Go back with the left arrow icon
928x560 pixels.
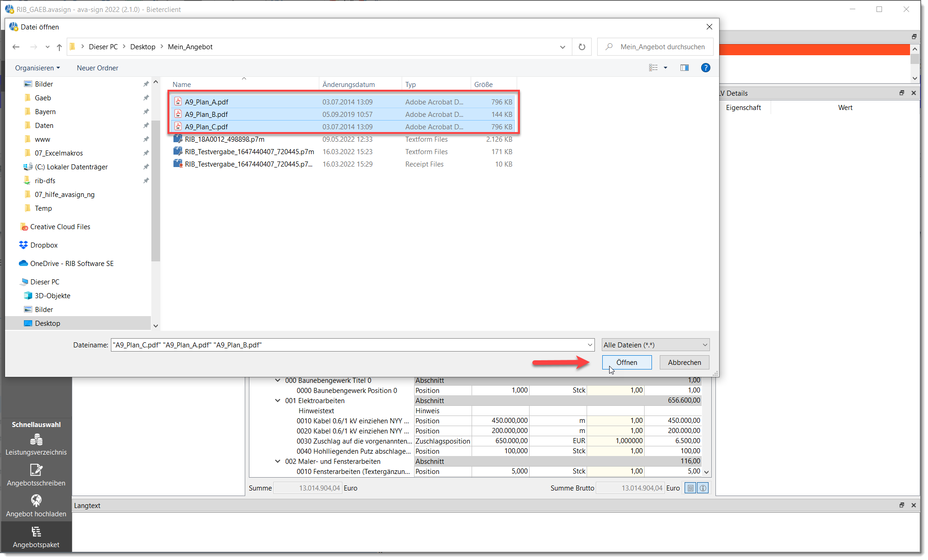pyautogui.click(x=16, y=47)
